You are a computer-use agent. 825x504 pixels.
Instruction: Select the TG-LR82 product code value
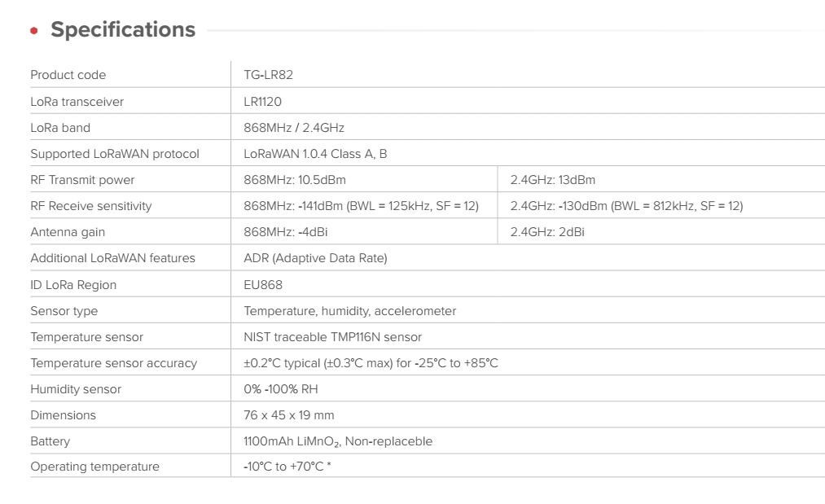(x=268, y=75)
